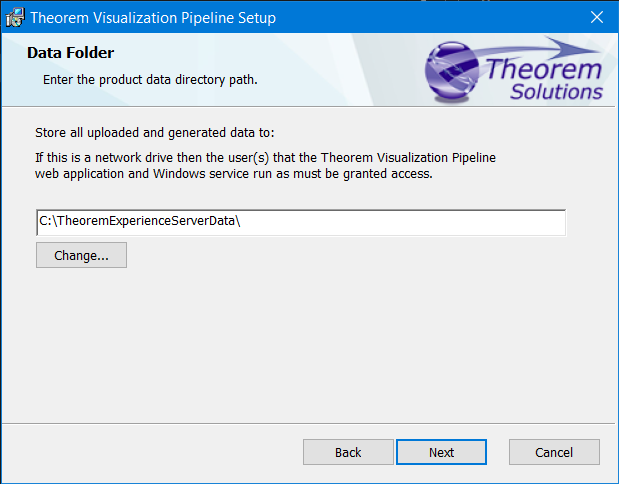
Task: Focus the data directory path field
Action: tap(400, 222)
